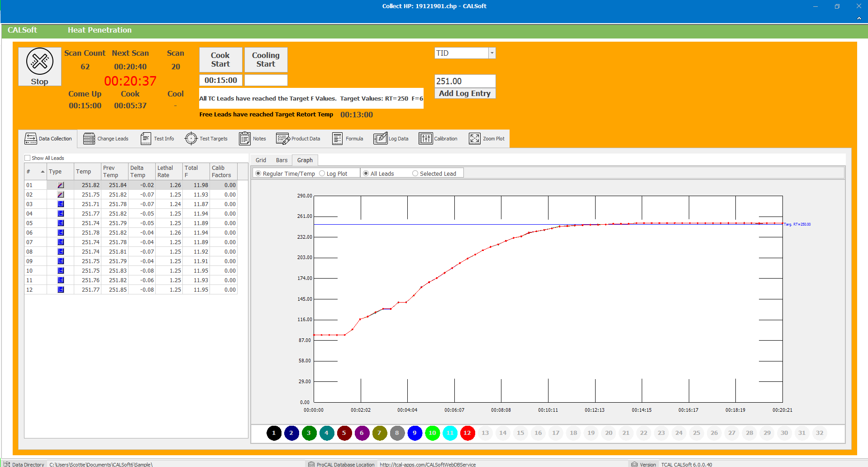The height and width of the screenshot is (467, 868).
Task: Click the Stop scan icon button
Action: [39, 66]
